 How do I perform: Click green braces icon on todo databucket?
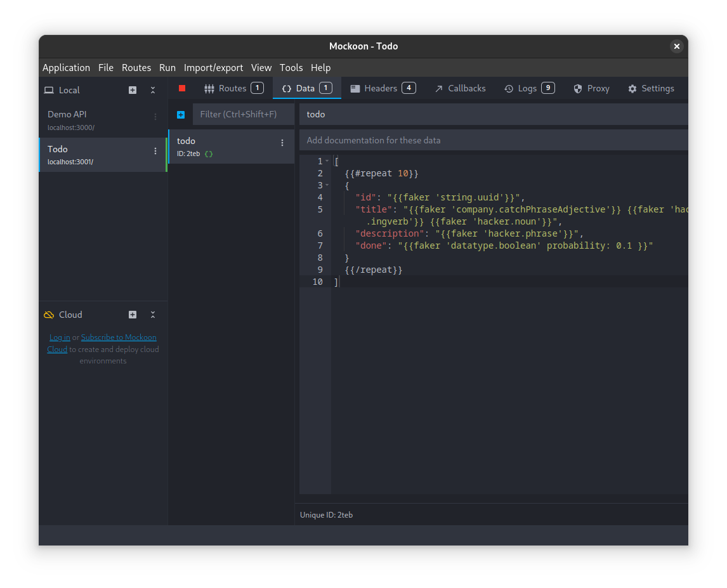(x=209, y=154)
